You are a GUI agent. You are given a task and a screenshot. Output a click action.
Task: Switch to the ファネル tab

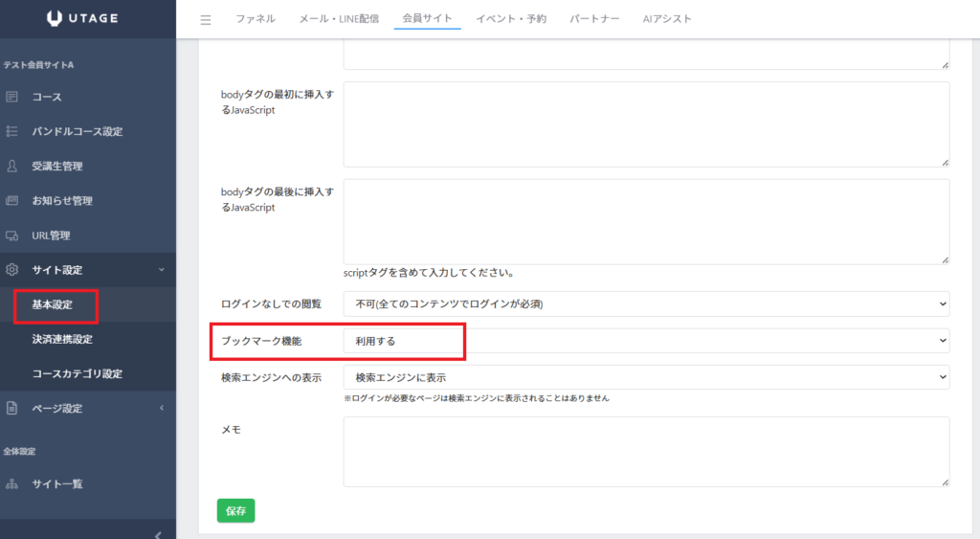point(255,19)
